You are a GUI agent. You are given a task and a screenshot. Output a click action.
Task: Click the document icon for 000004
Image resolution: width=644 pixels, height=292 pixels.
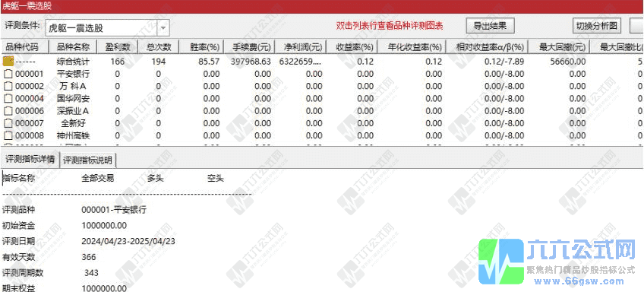click(x=8, y=99)
